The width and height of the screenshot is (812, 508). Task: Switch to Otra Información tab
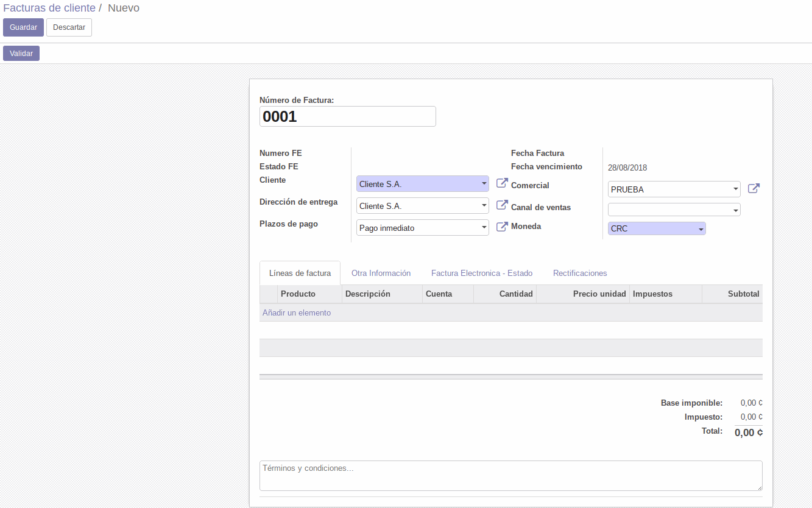381,273
